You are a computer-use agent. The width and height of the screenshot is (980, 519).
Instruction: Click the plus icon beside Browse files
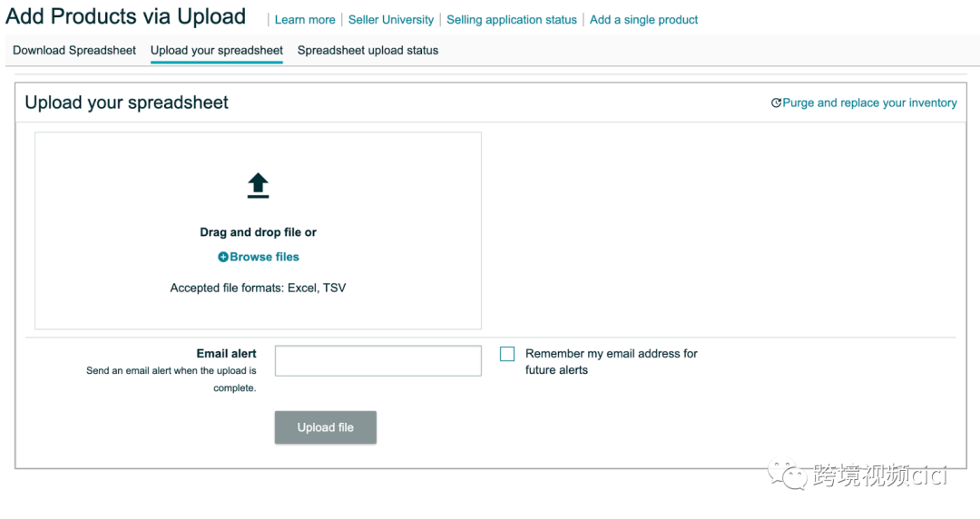click(223, 257)
